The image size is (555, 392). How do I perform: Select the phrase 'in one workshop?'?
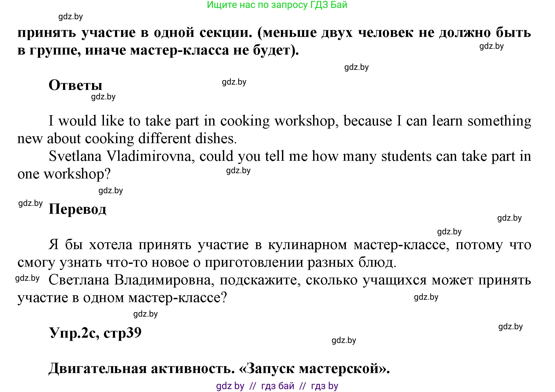point(63,173)
